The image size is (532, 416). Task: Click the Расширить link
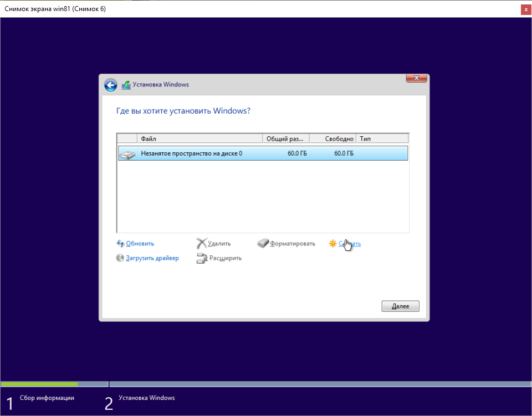(226, 258)
